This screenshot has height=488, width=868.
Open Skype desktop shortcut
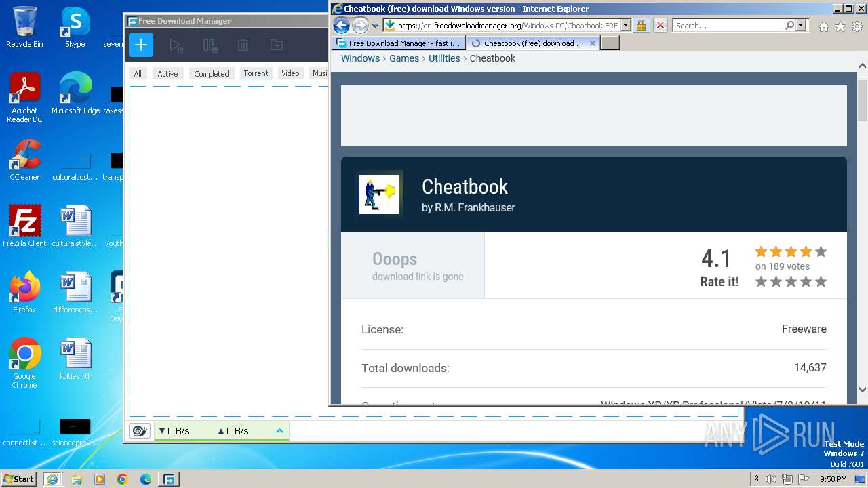point(75,27)
